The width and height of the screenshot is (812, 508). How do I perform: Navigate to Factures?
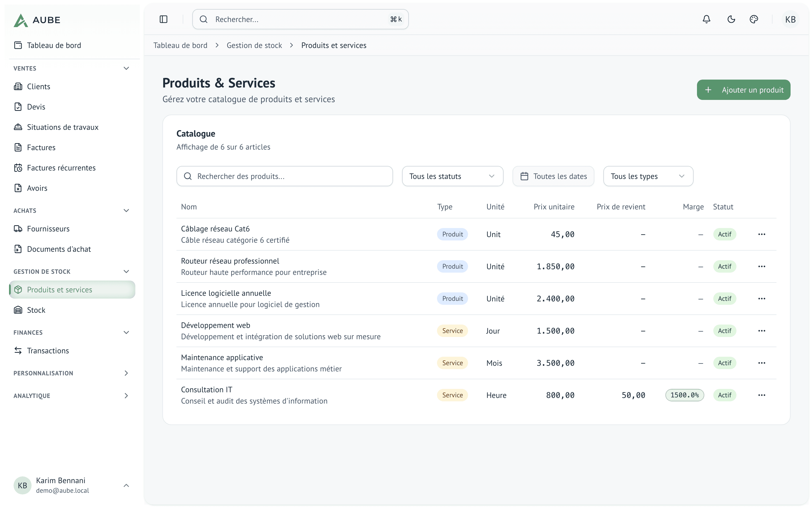pos(72,147)
